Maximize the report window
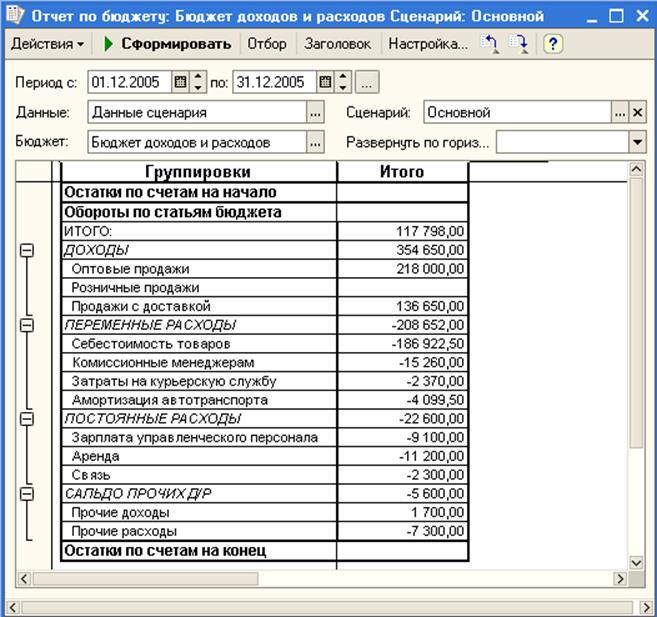657x617 pixels. click(x=616, y=16)
